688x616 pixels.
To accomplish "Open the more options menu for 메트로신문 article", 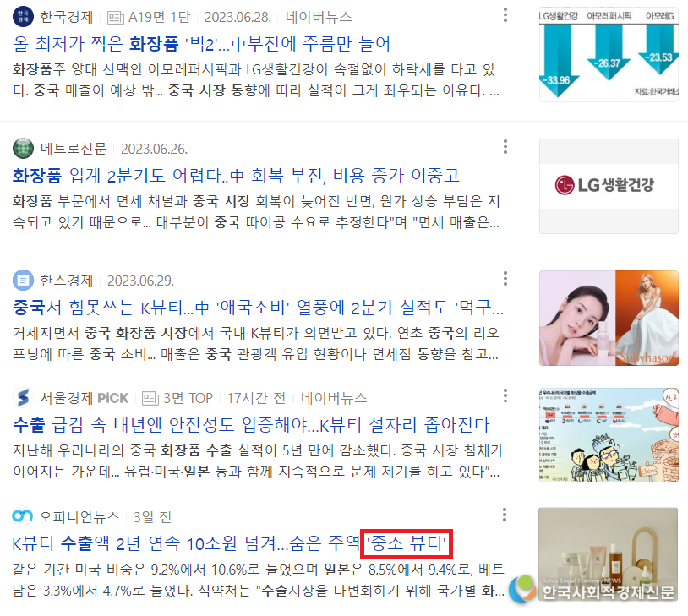I will (x=505, y=146).
